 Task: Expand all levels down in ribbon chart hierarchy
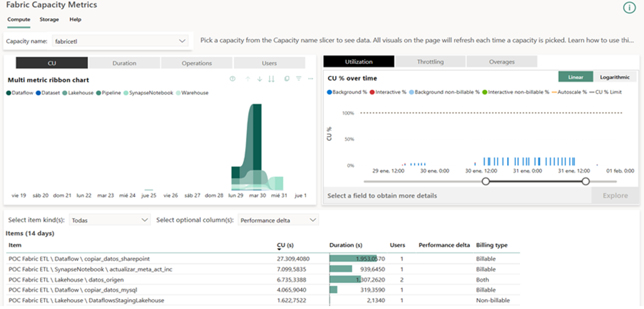(x=272, y=79)
